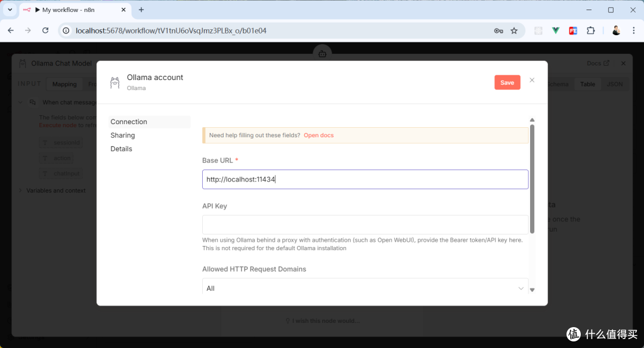Click scrollbar up arrow in dialog
The height and width of the screenshot is (348, 644).
(x=532, y=120)
